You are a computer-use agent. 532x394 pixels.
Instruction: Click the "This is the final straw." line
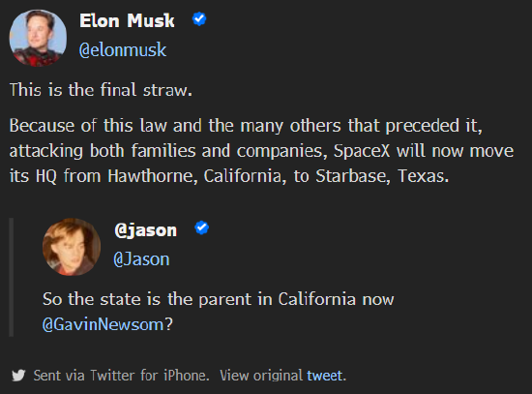101,90
